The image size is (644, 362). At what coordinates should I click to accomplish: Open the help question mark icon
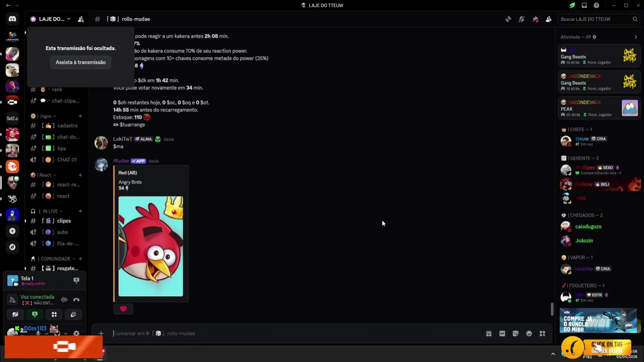596,6
